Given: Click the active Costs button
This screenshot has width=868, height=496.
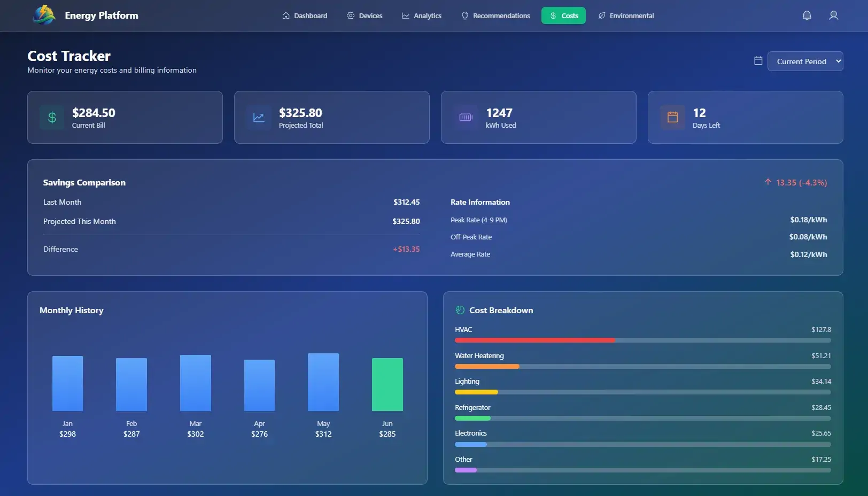Looking at the screenshot, I should coord(563,15).
